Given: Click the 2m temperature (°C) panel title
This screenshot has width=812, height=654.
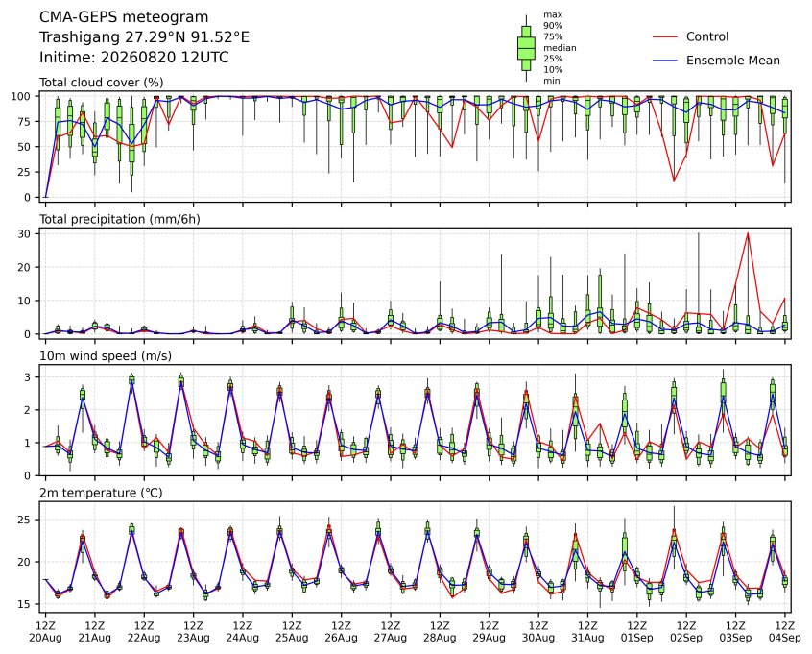Looking at the screenshot, I should pos(101,493).
